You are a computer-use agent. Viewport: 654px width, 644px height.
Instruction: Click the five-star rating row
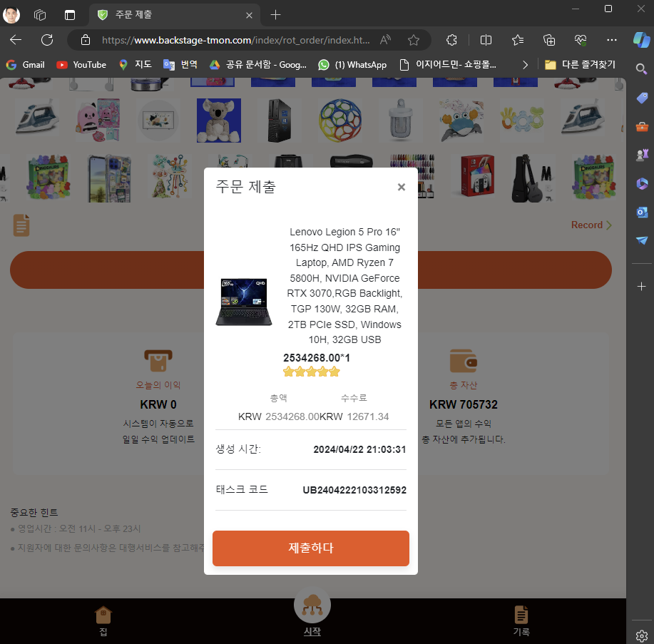(x=312, y=372)
